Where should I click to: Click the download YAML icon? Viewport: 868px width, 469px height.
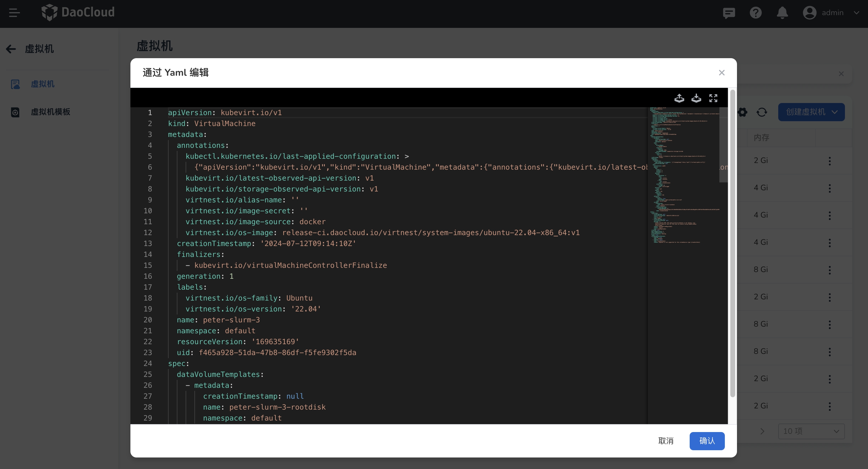(696, 98)
